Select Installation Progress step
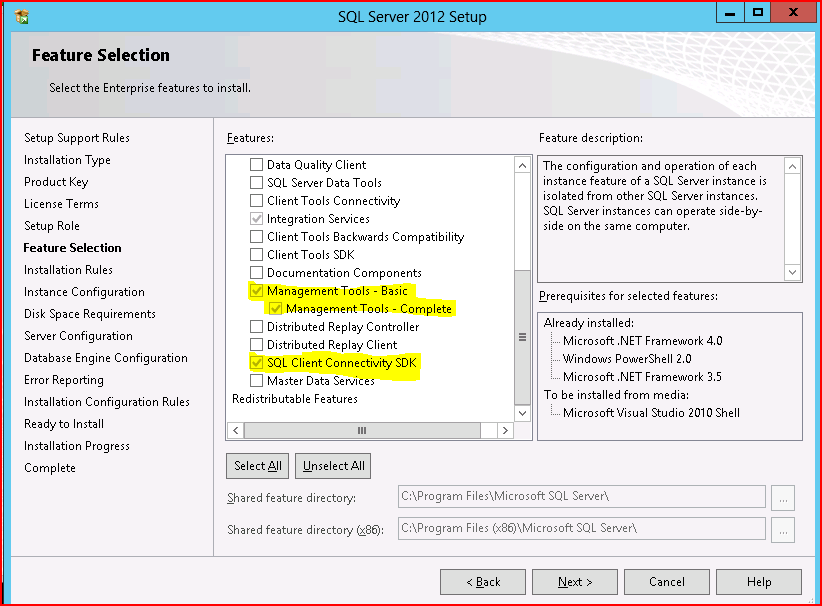Image resolution: width=822 pixels, height=606 pixels. (77, 446)
